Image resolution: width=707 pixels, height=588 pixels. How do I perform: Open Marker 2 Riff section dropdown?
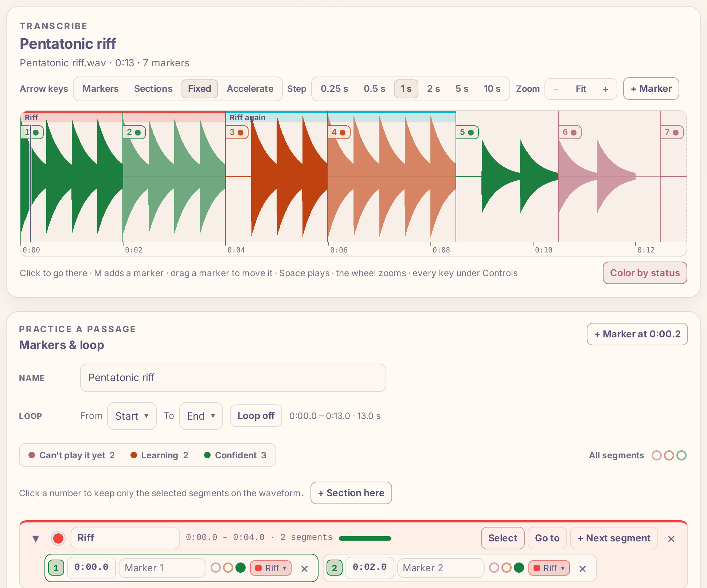pos(549,568)
